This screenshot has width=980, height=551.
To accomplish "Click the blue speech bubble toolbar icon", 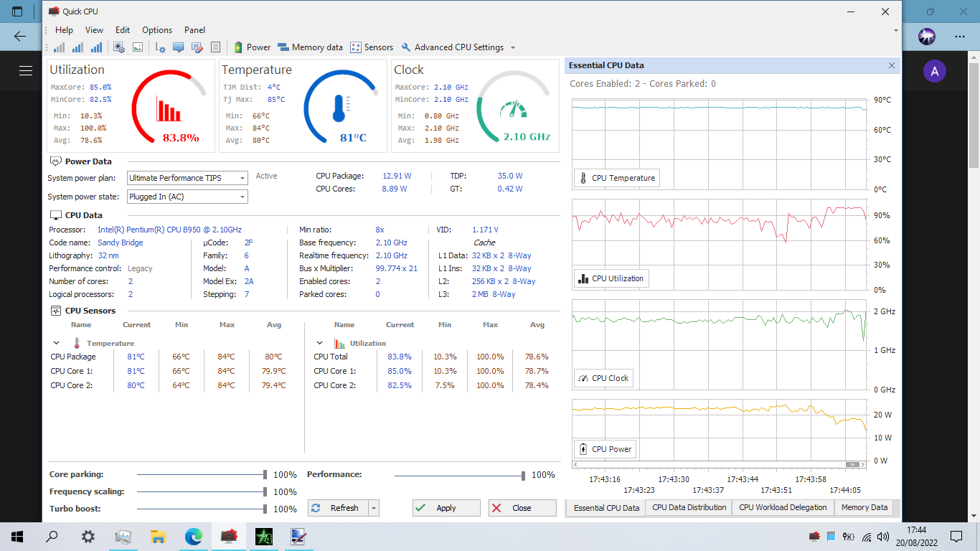I will [x=179, y=47].
